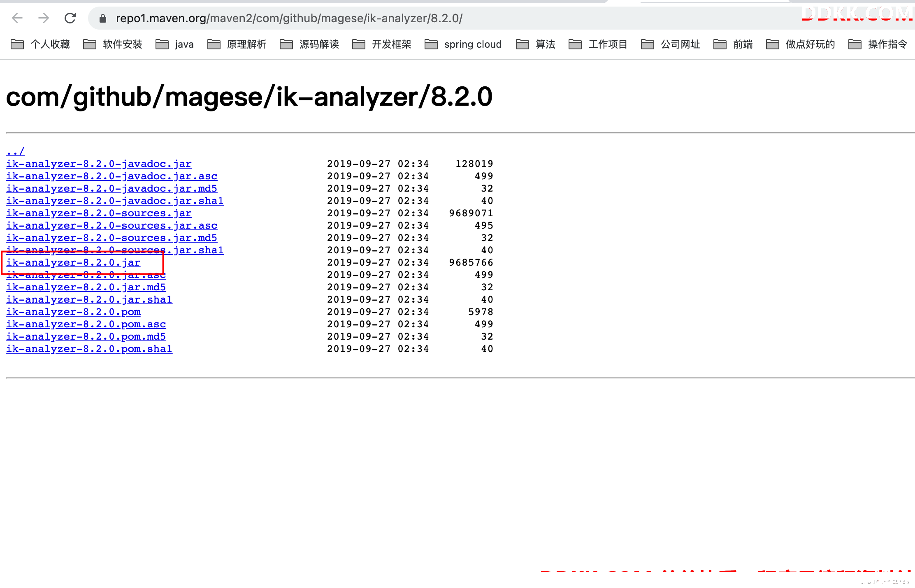915x588 pixels.
Task: Open the 个人收藏 bookmark folder
Action: (40, 44)
